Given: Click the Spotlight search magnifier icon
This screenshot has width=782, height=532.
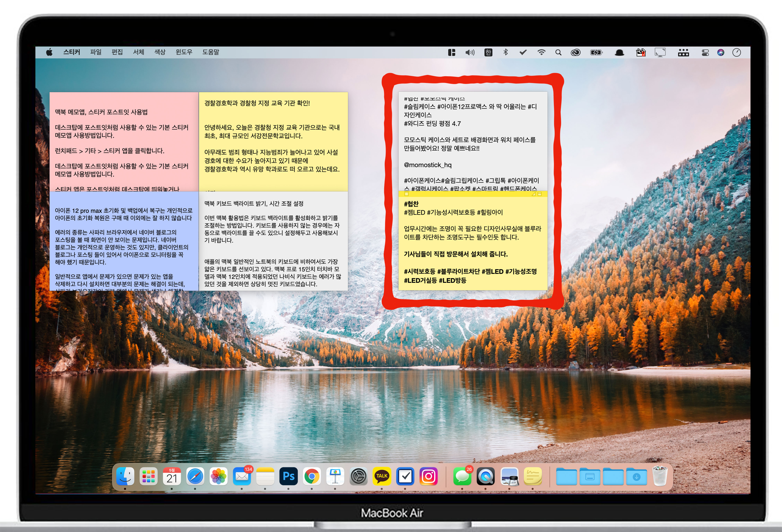Looking at the screenshot, I should click(x=558, y=52).
